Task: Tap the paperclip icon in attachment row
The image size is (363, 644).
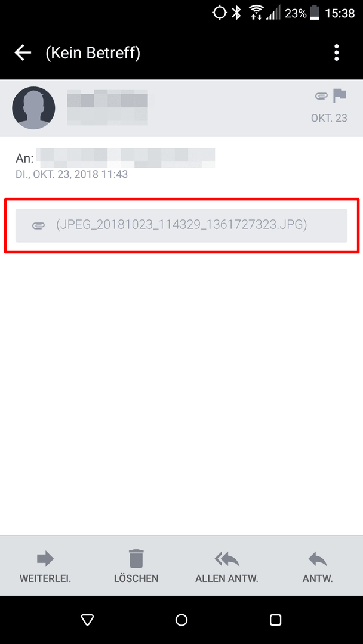Action: pos(38,225)
